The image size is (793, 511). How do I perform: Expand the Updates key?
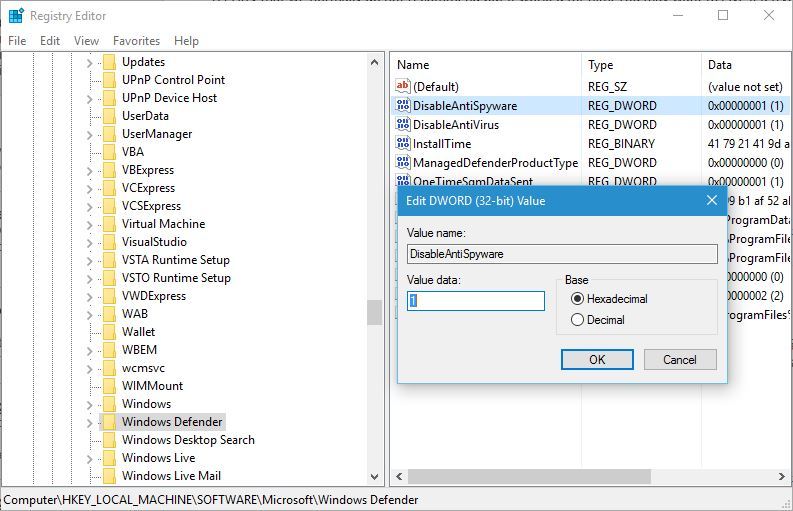90,63
